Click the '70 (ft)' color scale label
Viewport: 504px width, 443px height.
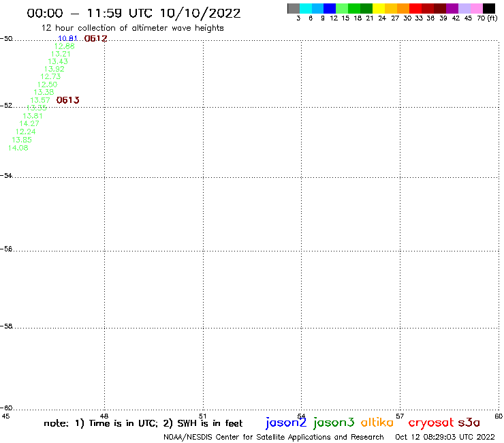[x=487, y=18]
